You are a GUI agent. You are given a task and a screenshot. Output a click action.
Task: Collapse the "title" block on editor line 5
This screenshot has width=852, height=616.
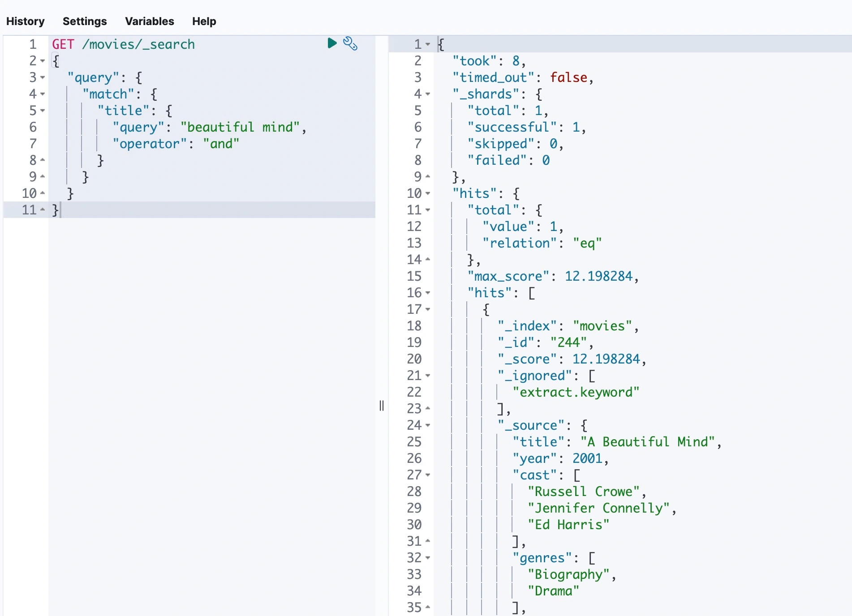43,111
